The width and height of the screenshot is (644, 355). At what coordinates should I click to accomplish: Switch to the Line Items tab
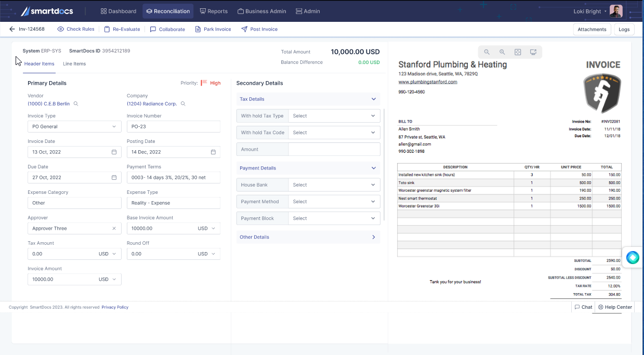pos(74,64)
